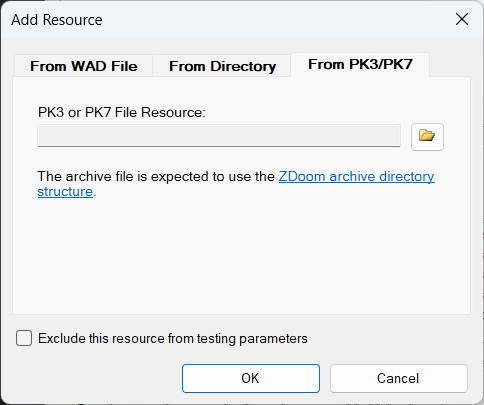Screen dimensions: 484x405
Task: Focus the PK3 or PK7 file path field
Action: (x=219, y=136)
